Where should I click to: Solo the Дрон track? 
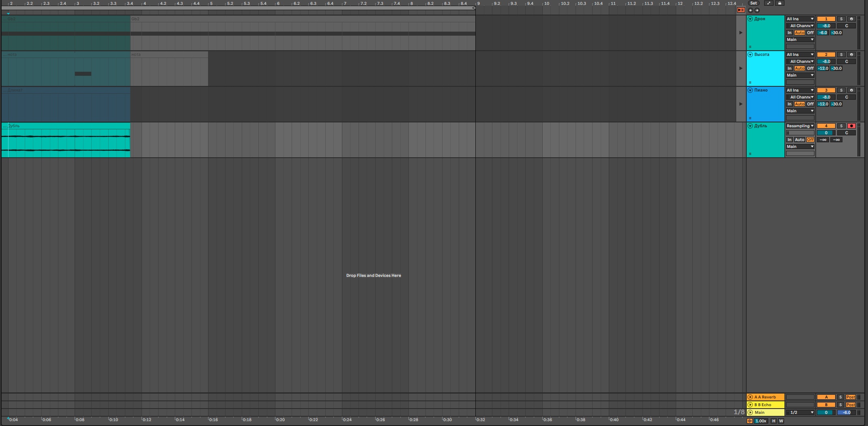click(x=841, y=19)
